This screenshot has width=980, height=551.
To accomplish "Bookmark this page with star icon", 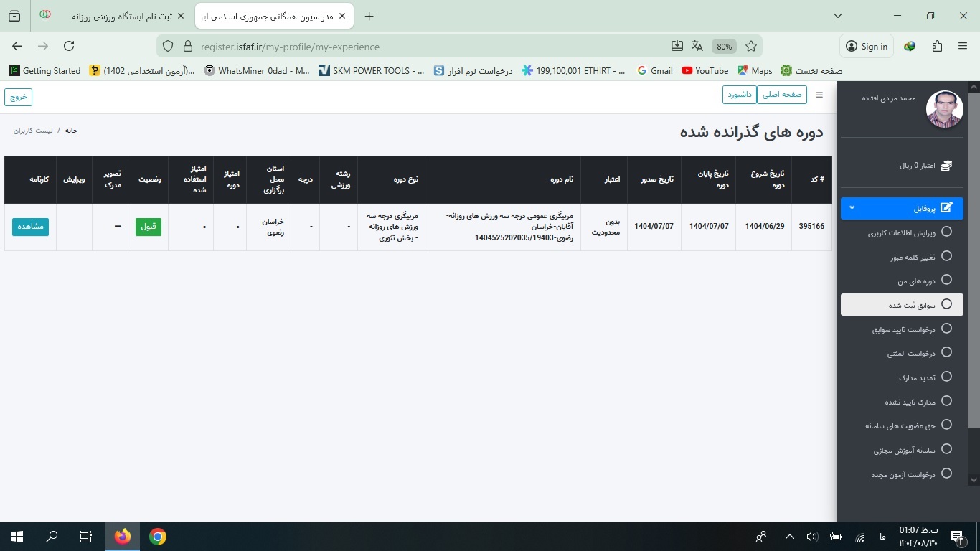I will click(751, 46).
